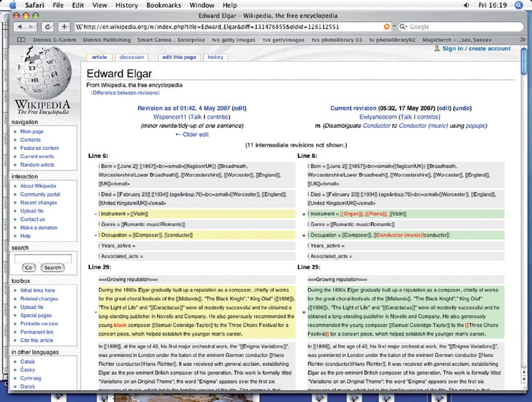Switch to the discussion tab
Image resolution: width=532 pixels, height=402 pixels.
[131, 58]
